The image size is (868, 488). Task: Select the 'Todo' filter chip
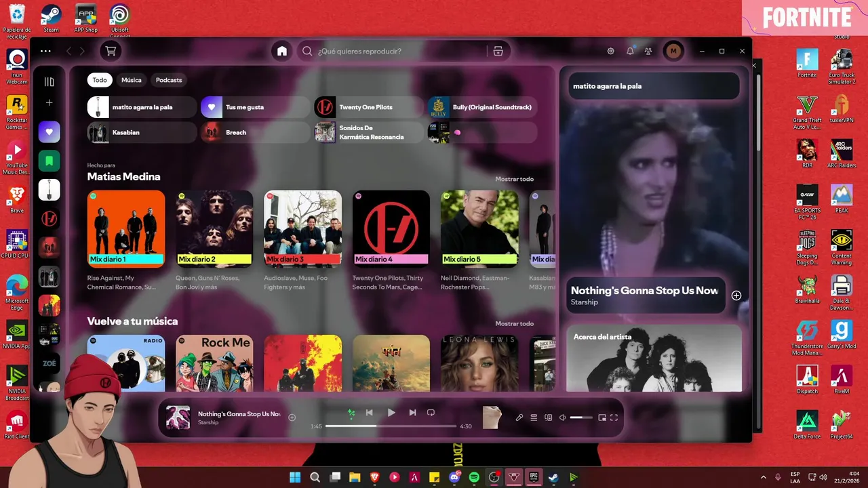100,80
